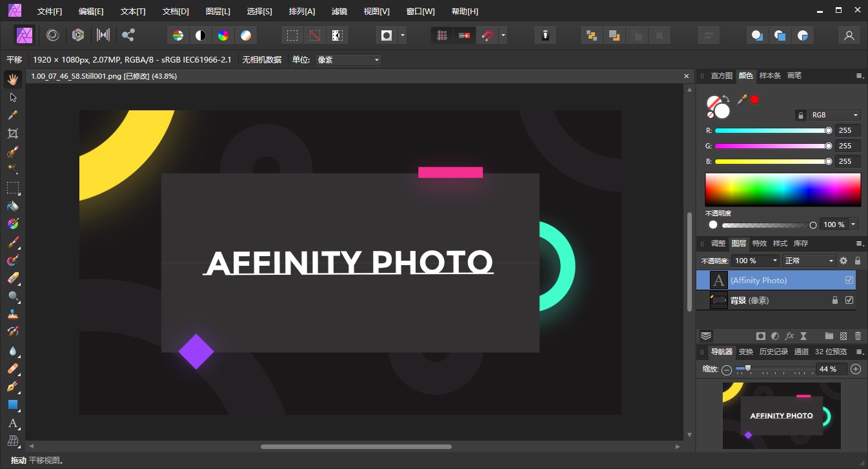The height and width of the screenshot is (469, 868).
Task: Expand the snapping options dropdown arrow
Action: 503,35
